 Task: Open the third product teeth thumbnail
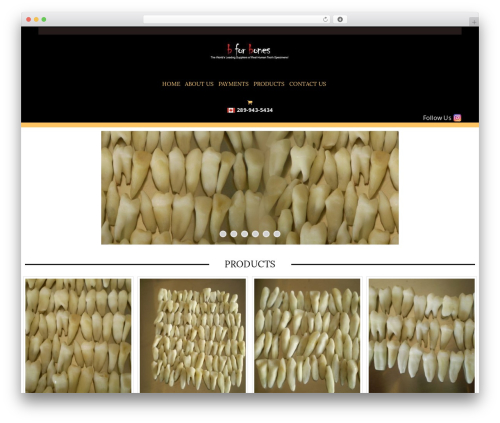point(307,336)
